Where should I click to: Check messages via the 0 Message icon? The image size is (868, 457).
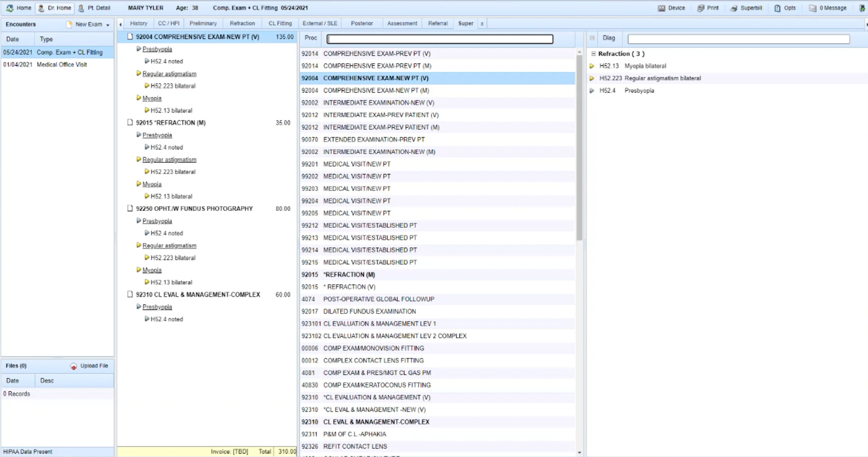(x=827, y=8)
